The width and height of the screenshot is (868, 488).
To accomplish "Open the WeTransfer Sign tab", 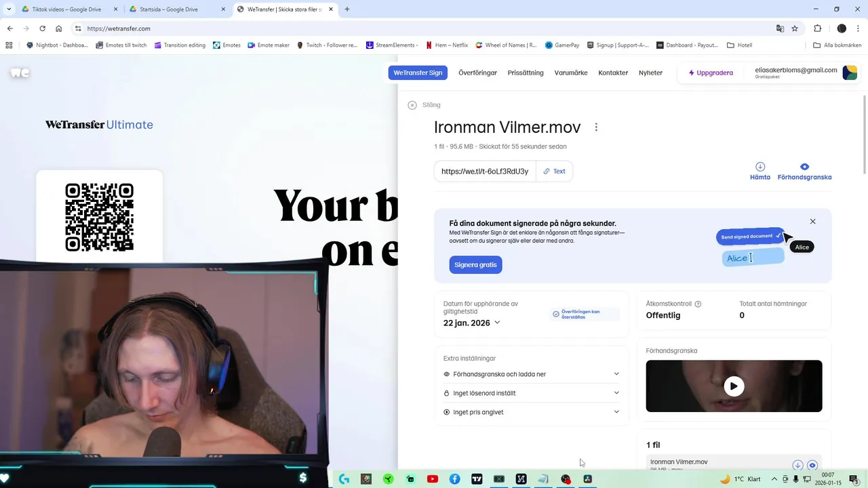I will pyautogui.click(x=418, y=73).
